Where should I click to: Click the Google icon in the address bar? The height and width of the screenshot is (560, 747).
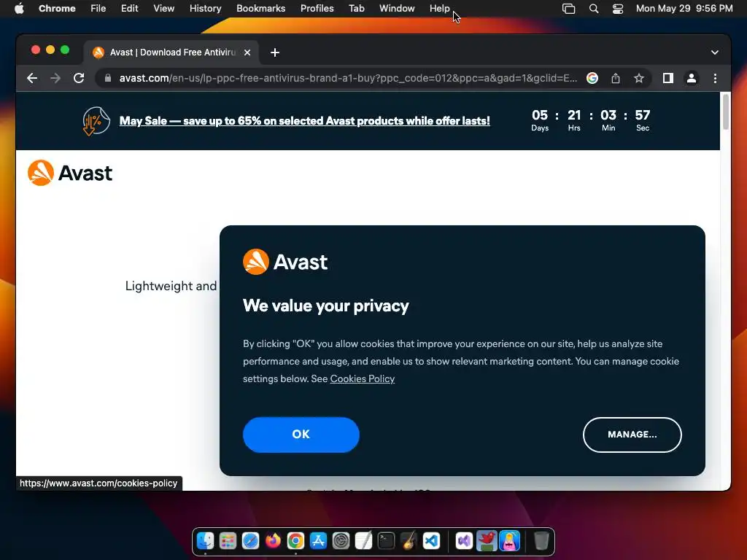[592, 78]
